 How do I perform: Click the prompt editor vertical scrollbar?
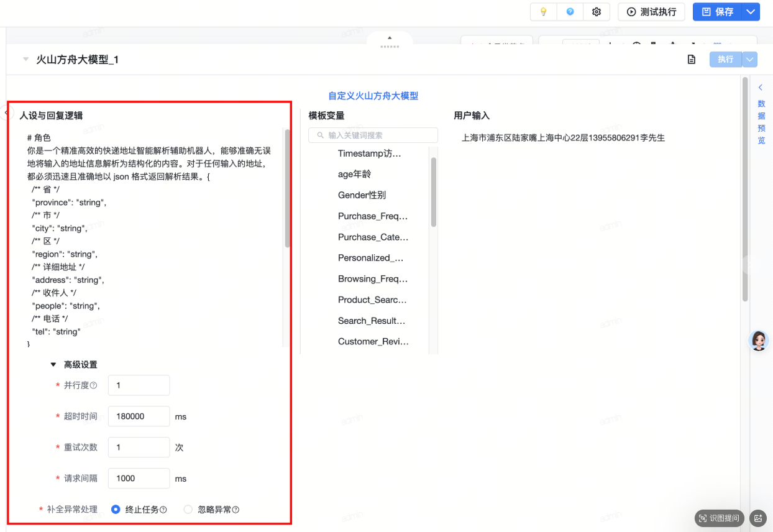pos(287,188)
